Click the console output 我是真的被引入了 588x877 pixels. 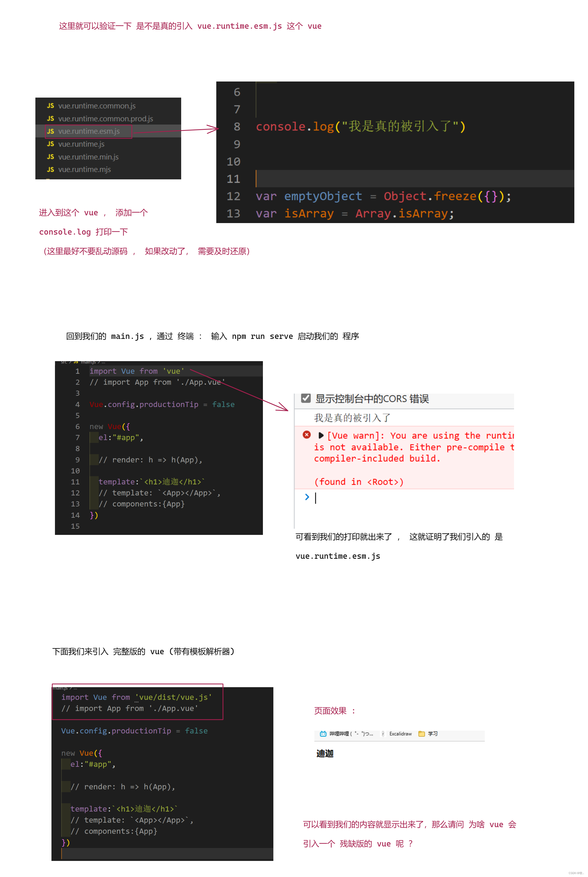352,418
